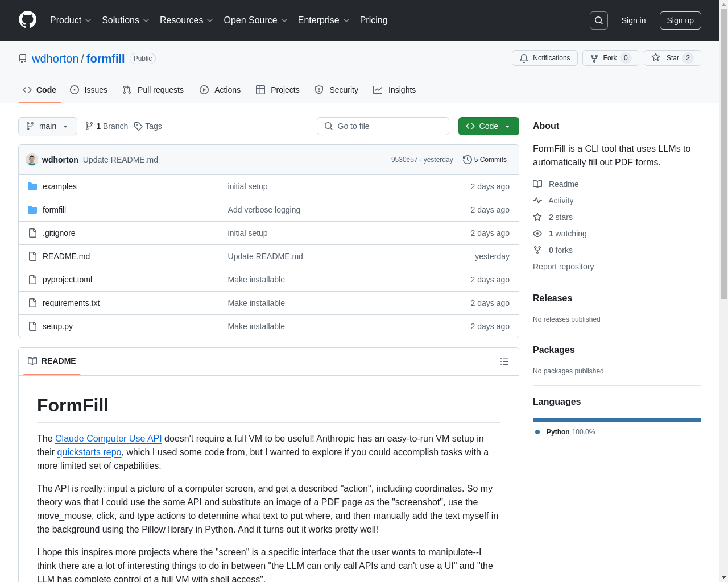Open the Claude Computer Use API link
This screenshot has height=582, width=728.
pos(108,438)
